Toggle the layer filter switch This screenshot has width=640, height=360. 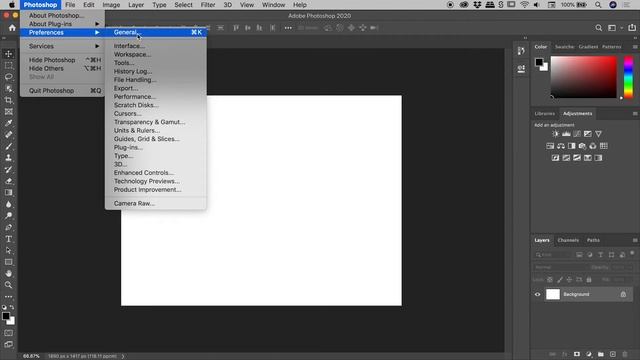coord(632,253)
